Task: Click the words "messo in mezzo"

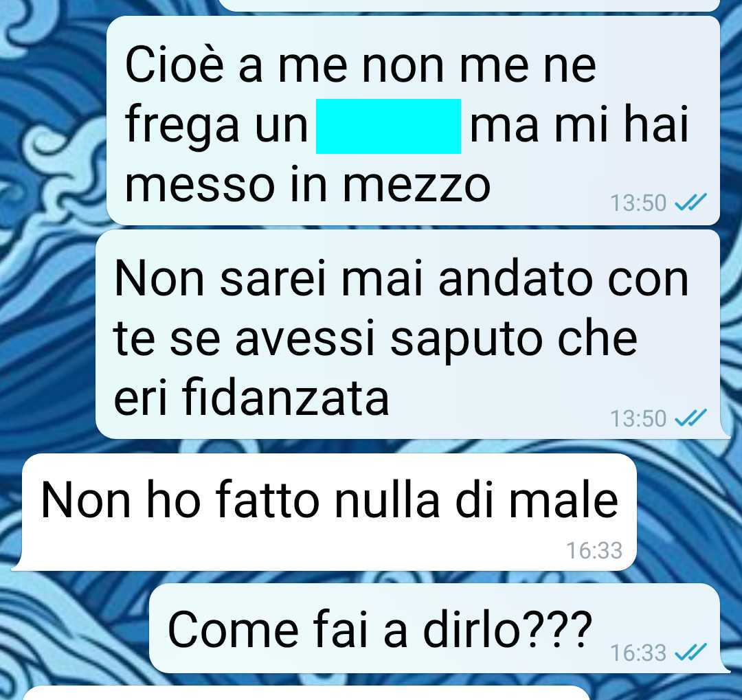Action: [x=308, y=184]
